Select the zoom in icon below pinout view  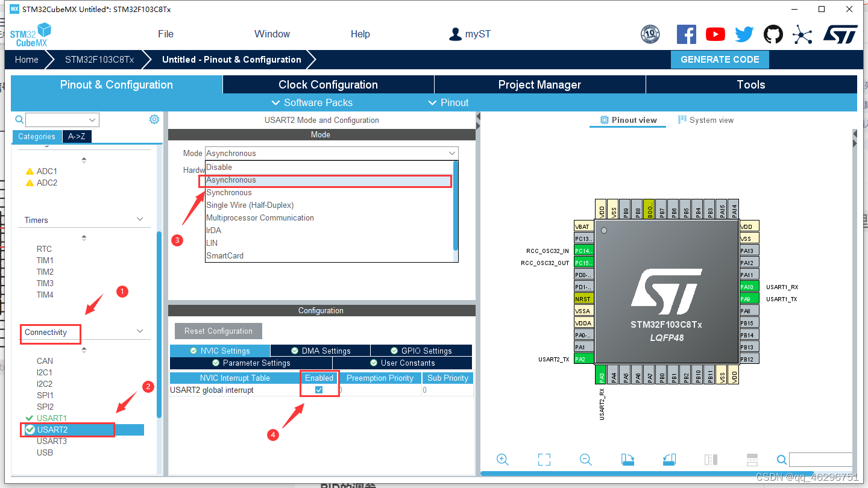click(503, 460)
